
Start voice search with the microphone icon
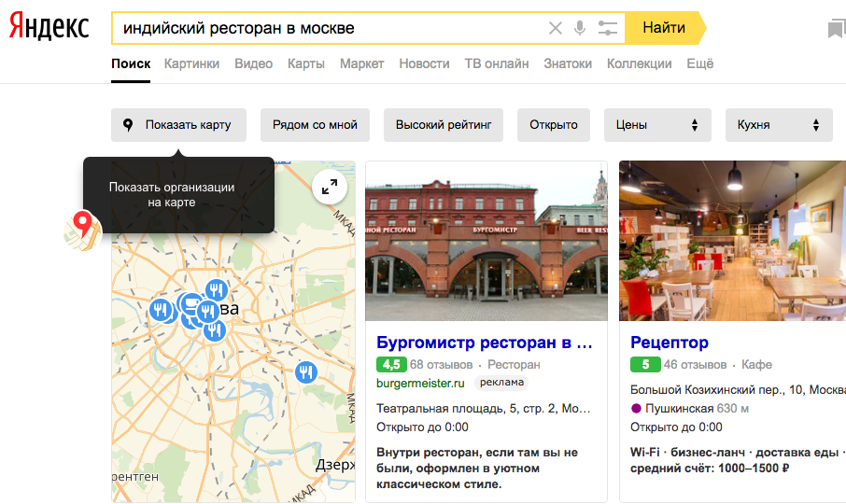580,28
